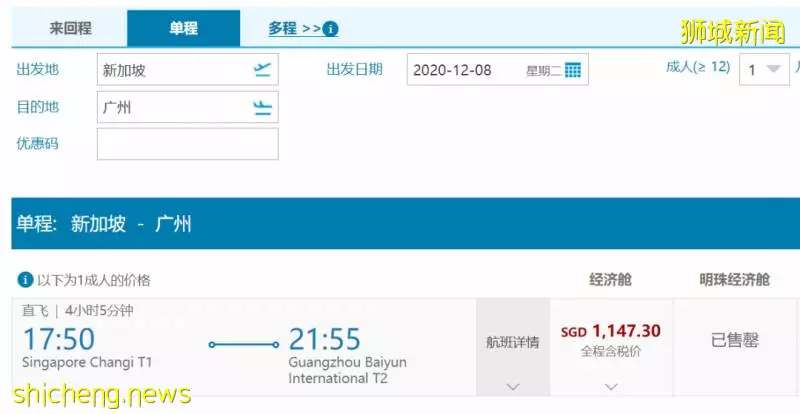Click the 目的地 field showing 广州
This screenshot has width=800, height=414.
click(x=188, y=107)
